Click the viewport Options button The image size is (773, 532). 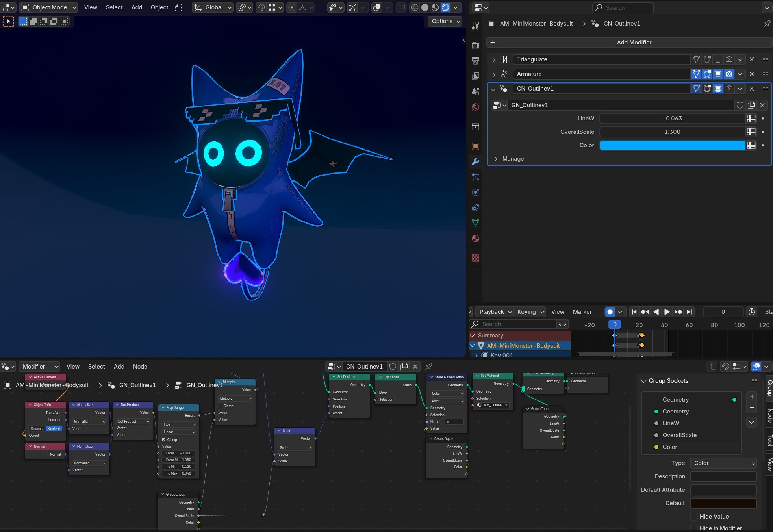[445, 21]
